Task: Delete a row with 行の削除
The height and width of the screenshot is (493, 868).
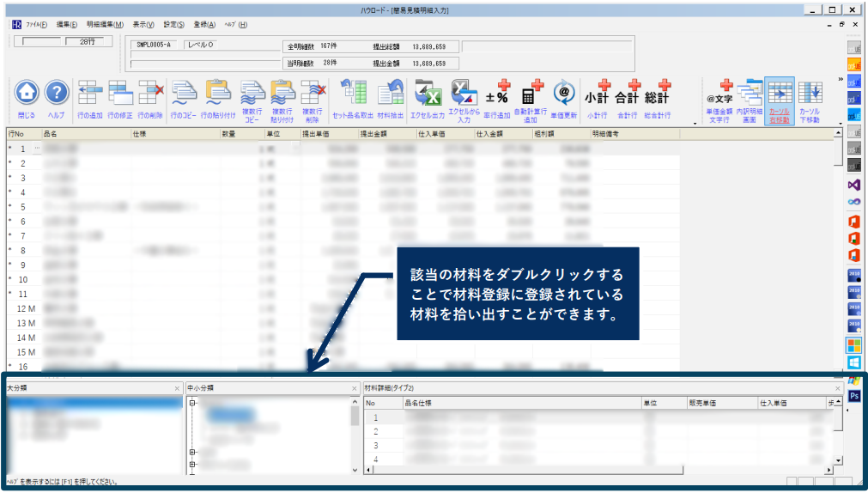Action: coord(150,94)
